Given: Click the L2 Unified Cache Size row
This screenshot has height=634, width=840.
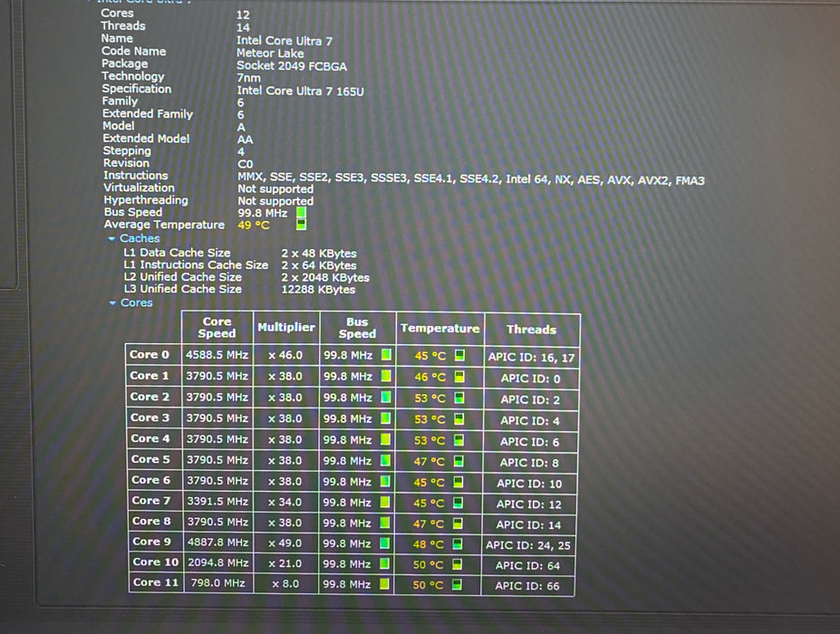Looking at the screenshot, I should (246, 277).
